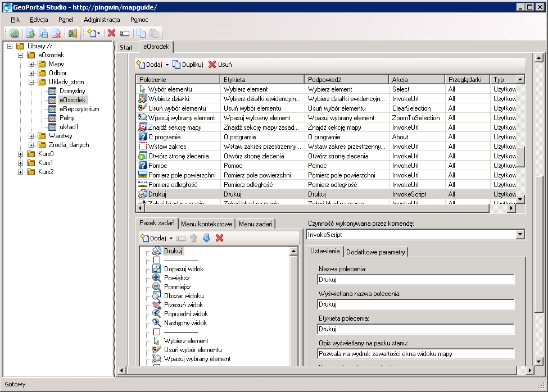Click the new resource icon in main toolbar
The height and width of the screenshot is (392, 548).
click(x=92, y=33)
